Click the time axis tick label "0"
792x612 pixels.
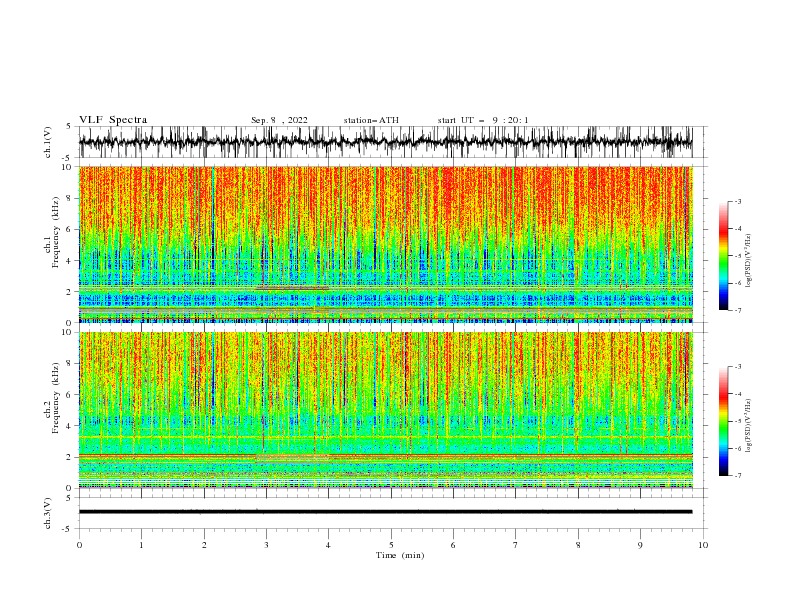click(x=79, y=545)
